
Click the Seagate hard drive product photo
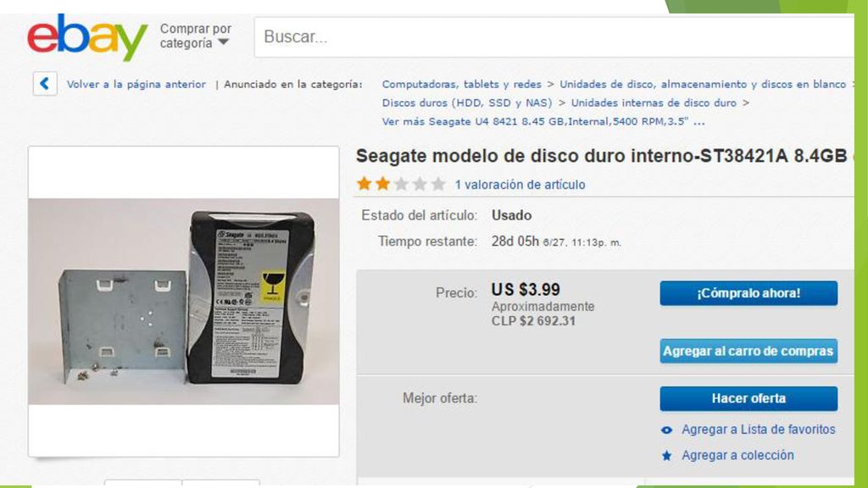tap(184, 302)
